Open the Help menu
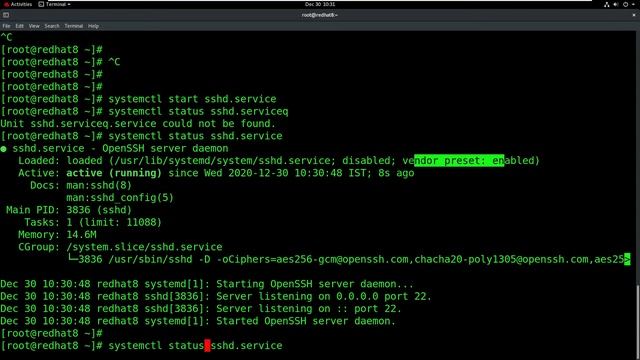 pos(93,26)
